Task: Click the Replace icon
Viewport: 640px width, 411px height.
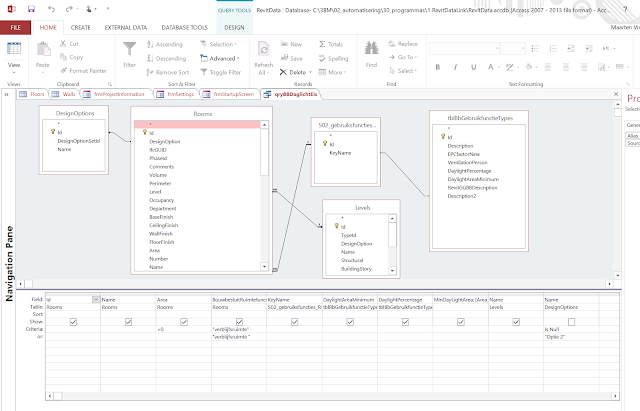Action: pos(392,44)
